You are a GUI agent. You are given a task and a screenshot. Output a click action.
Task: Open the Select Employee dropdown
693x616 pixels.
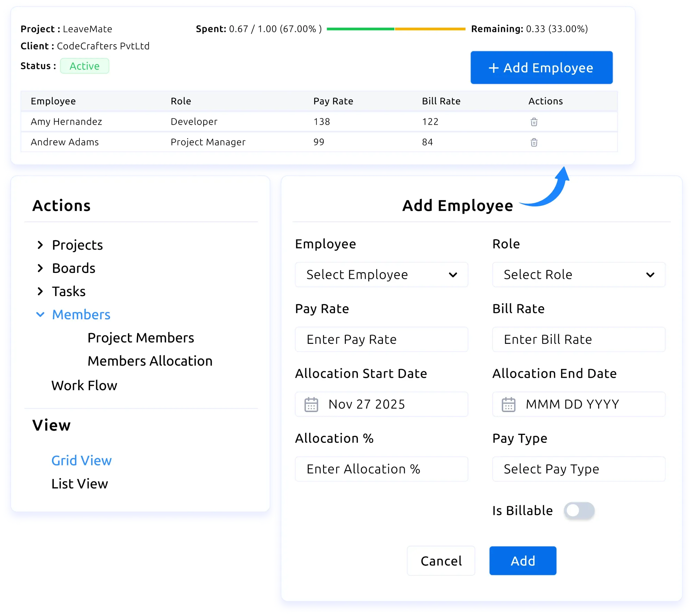[x=381, y=275]
